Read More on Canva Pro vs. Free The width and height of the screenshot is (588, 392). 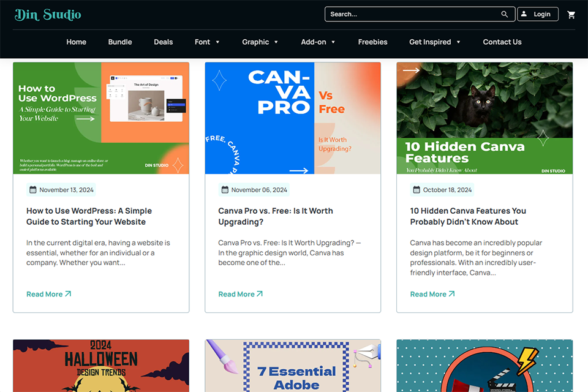pos(240,294)
